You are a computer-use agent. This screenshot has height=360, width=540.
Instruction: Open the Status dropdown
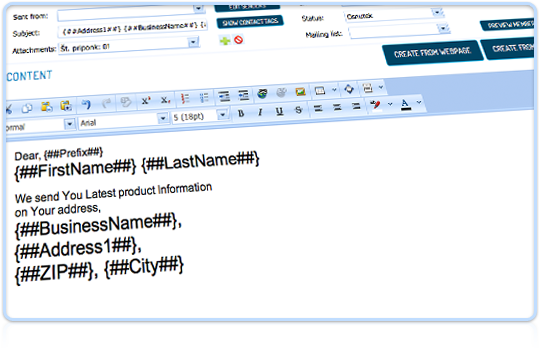pyautogui.click(x=438, y=12)
